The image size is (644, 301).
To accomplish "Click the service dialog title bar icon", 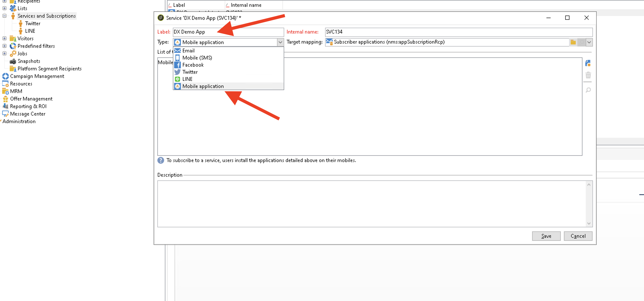I will click(x=161, y=18).
